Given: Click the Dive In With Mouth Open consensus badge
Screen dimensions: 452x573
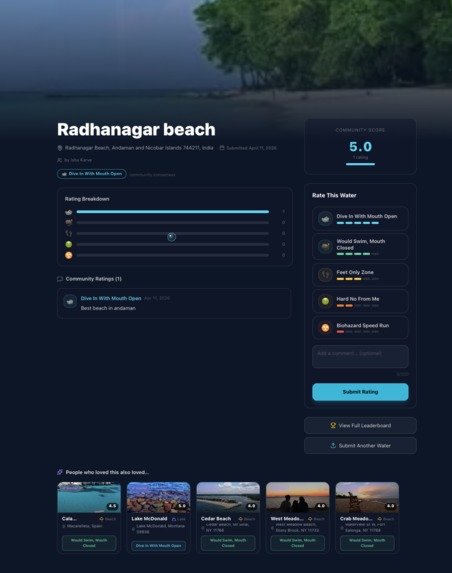Looking at the screenshot, I should (x=92, y=174).
